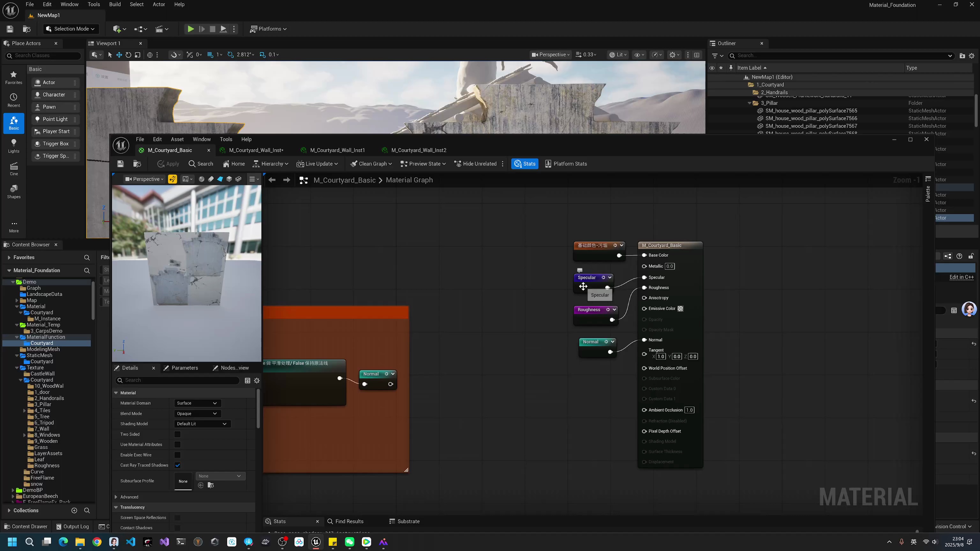This screenshot has height=551, width=980.
Task: Toggle the Stats button
Action: [525, 164]
